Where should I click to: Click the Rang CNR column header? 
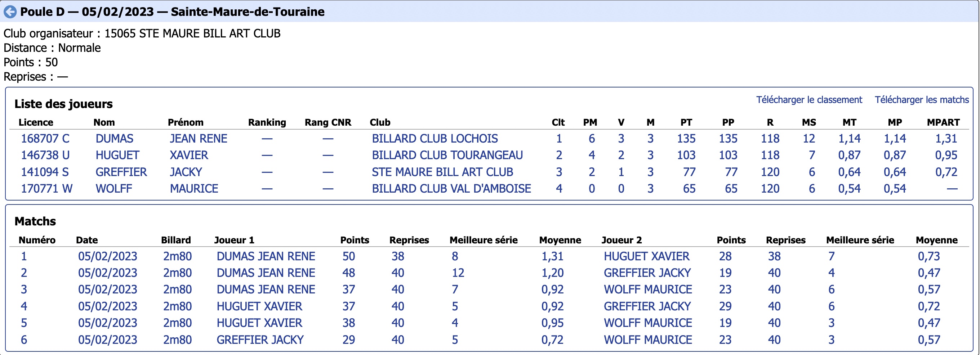[x=328, y=122]
